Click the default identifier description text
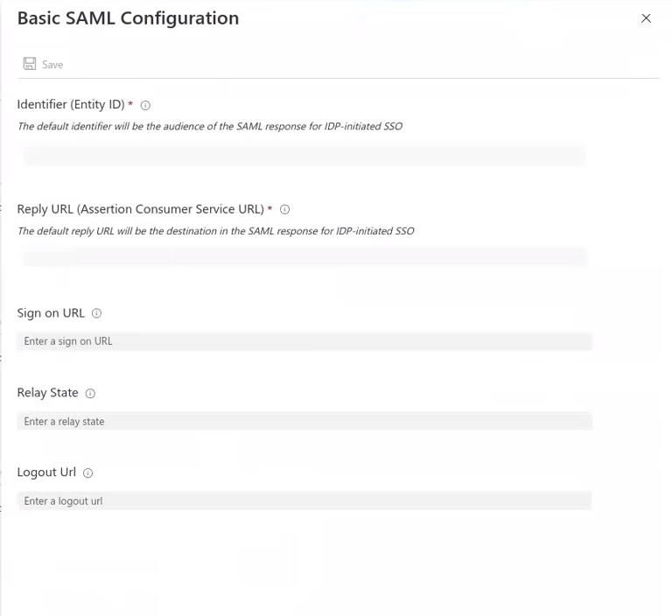 click(x=210, y=126)
